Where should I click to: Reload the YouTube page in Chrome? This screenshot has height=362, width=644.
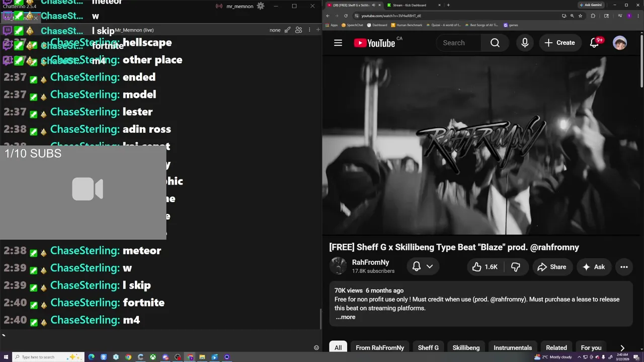click(346, 16)
